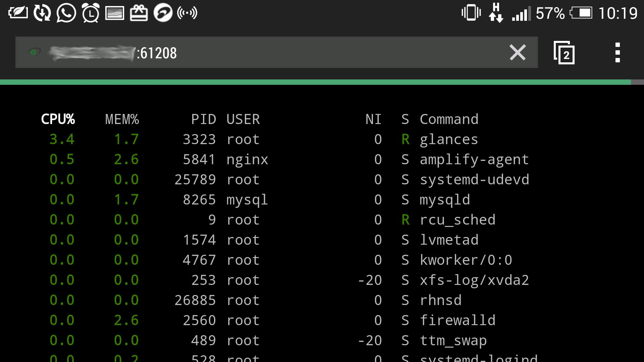The image size is (644, 362).
Task: Select the glances process command
Action: [x=449, y=140]
